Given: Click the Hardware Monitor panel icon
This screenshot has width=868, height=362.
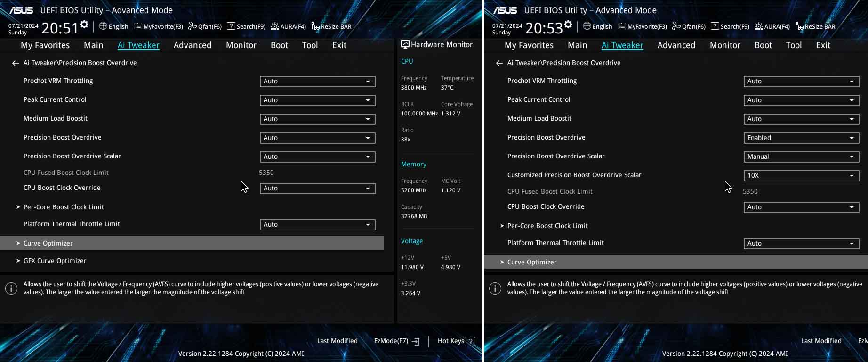Looking at the screenshot, I should pyautogui.click(x=405, y=44).
